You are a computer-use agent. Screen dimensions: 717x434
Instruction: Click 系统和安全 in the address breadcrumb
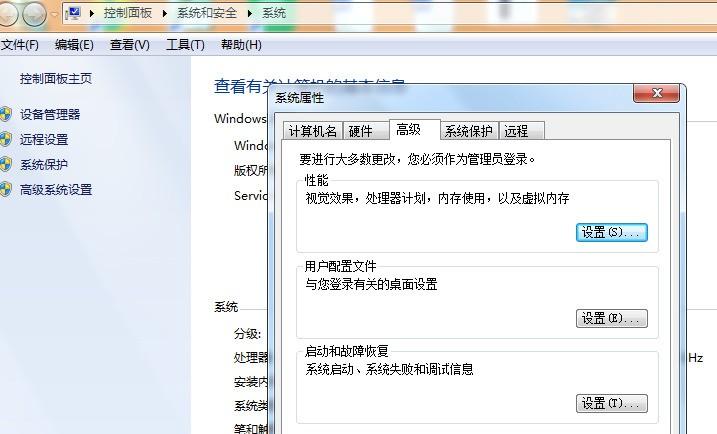tap(207, 13)
